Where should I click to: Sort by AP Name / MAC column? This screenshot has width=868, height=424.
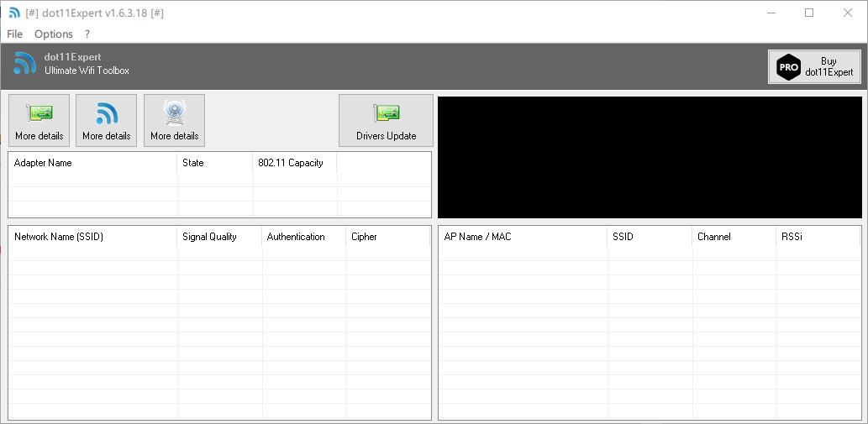(523, 237)
